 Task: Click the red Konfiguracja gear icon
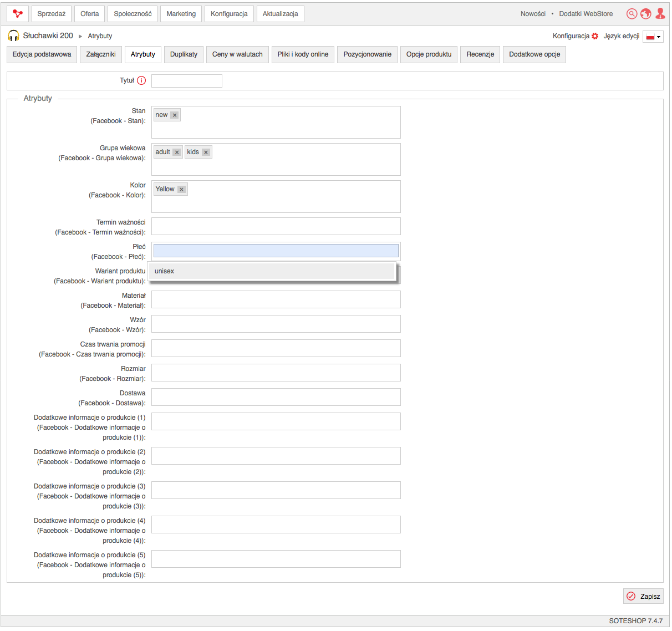coord(595,36)
